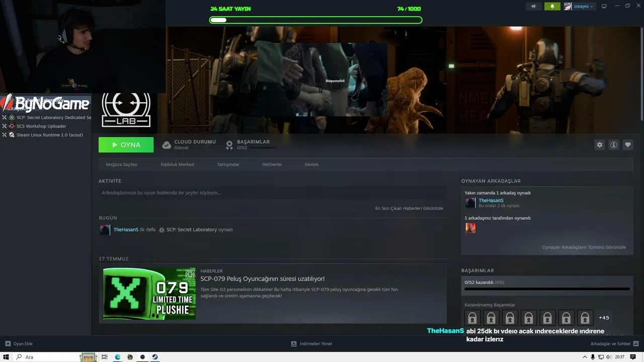Select SCP: Secret Laboratory Dedicated Server entry
Image resolution: width=644 pixels, height=362 pixels.
click(x=54, y=118)
